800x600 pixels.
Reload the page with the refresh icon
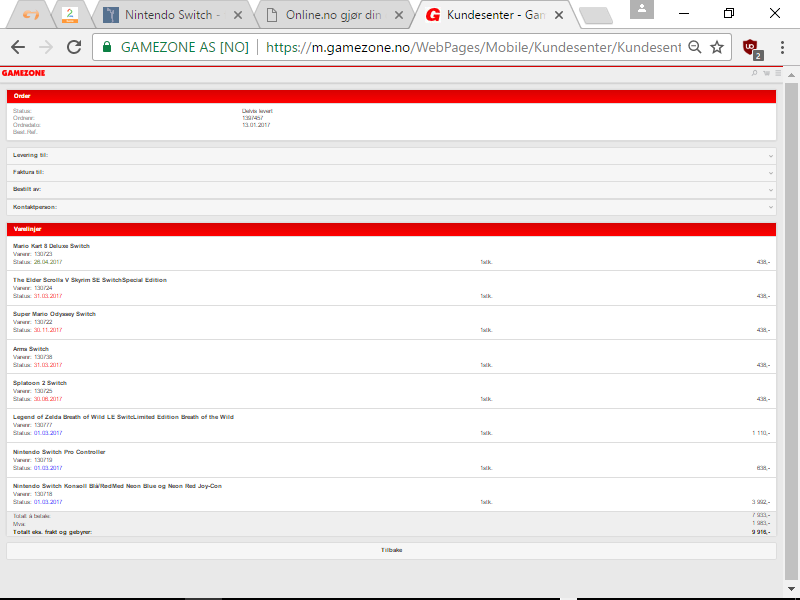(x=74, y=47)
